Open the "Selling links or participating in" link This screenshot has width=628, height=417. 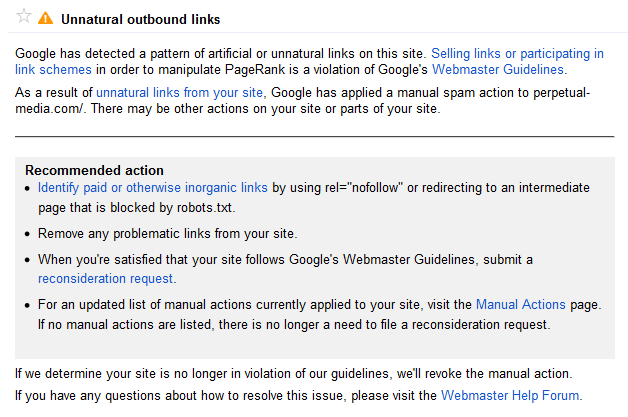click(x=517, y=53)
